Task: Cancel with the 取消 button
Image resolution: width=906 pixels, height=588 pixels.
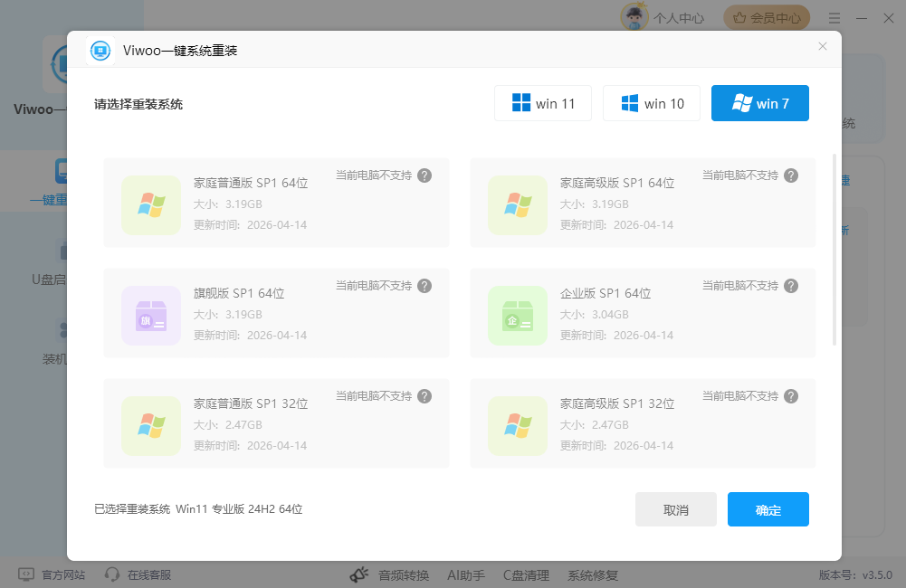Action: click(676, 509)
